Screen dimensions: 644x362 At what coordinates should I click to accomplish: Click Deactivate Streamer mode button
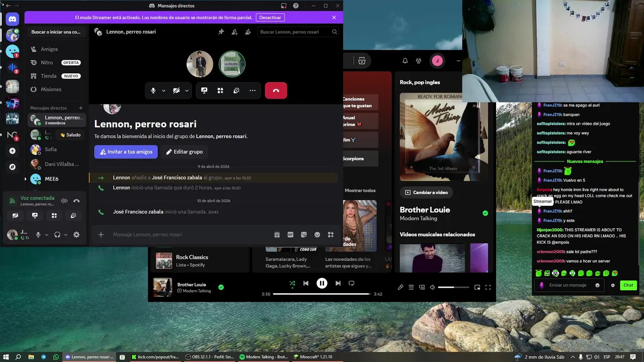pyautogui.click(x=270, y=18)
